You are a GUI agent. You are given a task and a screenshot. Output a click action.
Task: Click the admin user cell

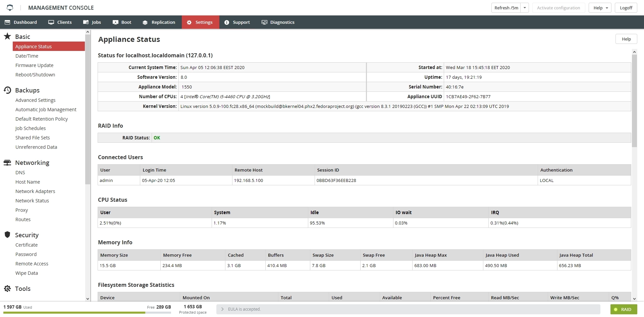click(119, 180)
